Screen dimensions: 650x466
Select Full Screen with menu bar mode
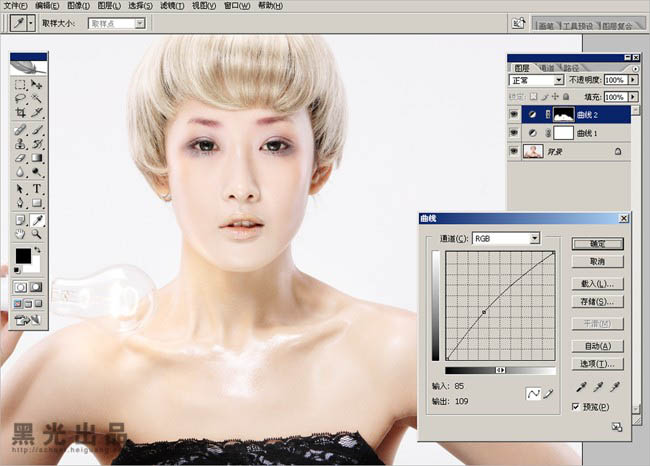click(x=28, y=304)
